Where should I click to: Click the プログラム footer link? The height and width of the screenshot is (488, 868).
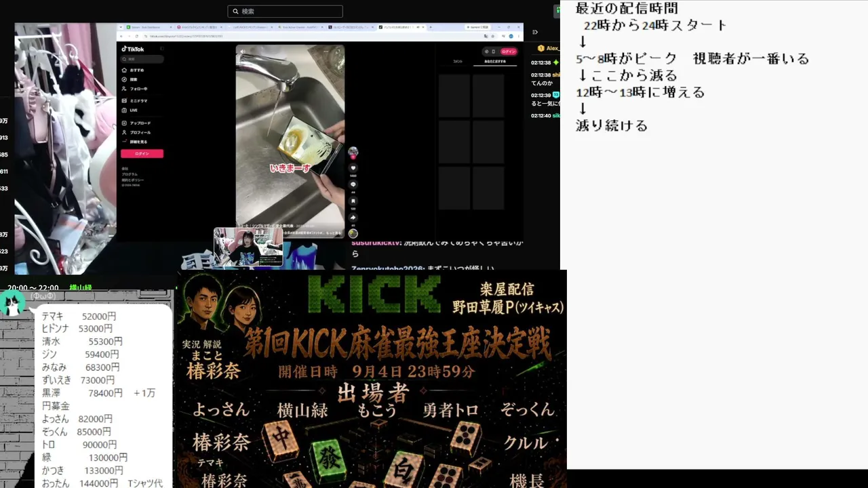[x=129, y=174]
